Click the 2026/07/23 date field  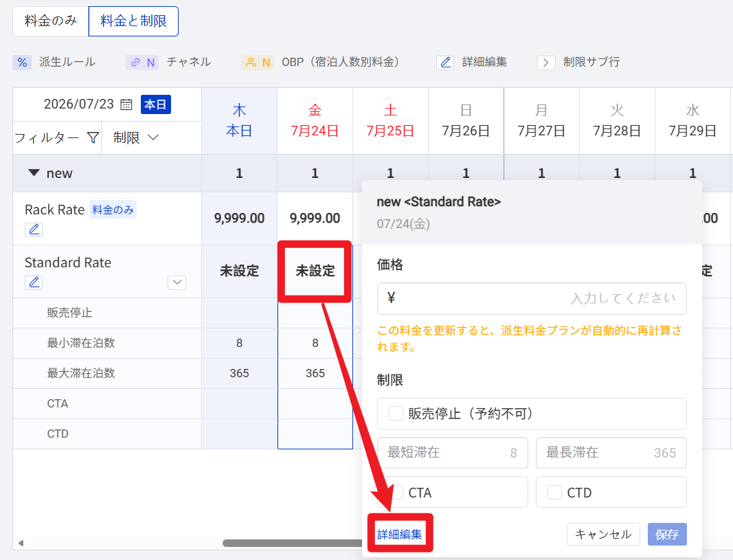pos(78,104)
